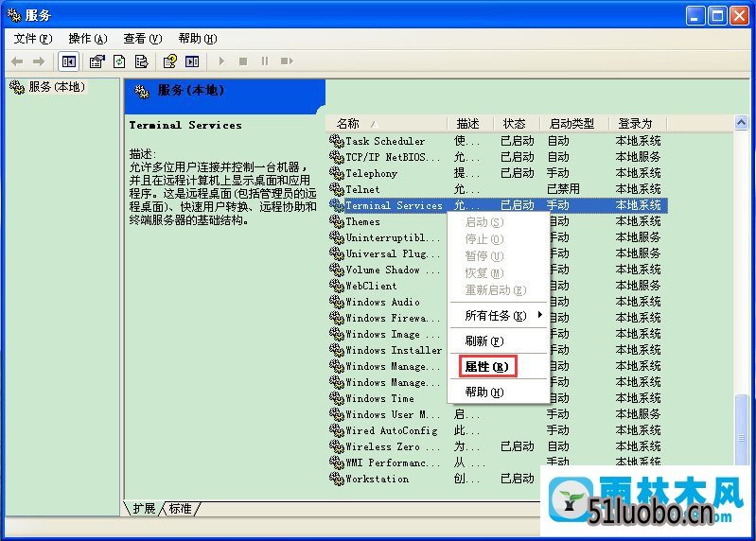Select the Windows Firewa... service row
The height and width of the screenshot is (541, 756).
click(x=498, y=318)
